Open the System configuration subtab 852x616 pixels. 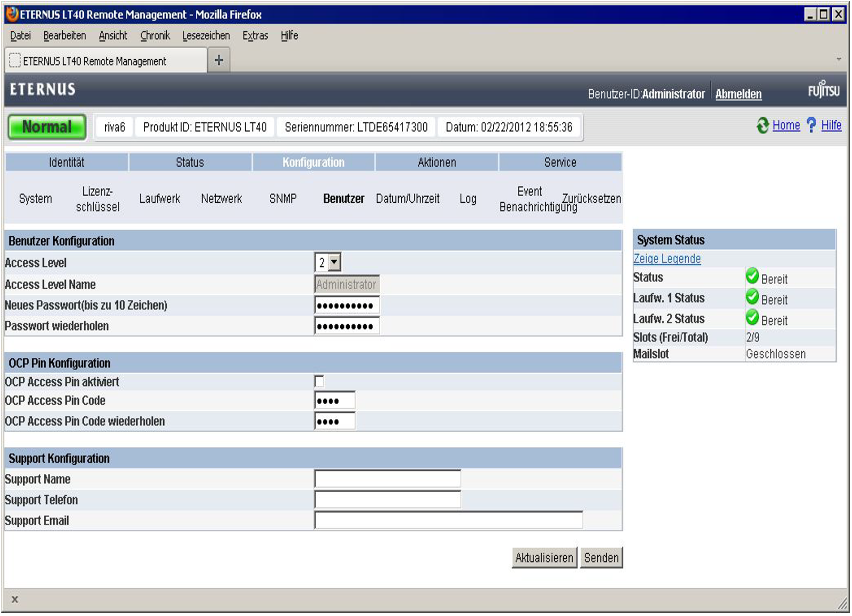[x=35, y=198]
